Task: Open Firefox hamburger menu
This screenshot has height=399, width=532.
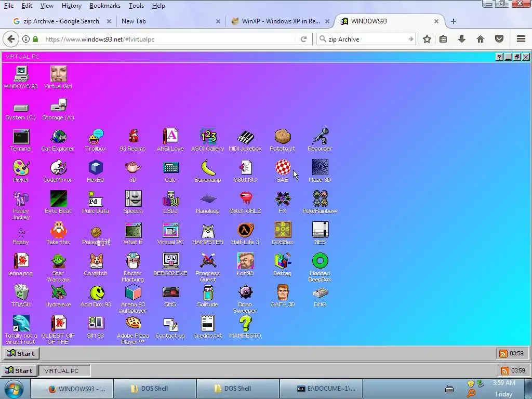Action: (x=521, y=39)
